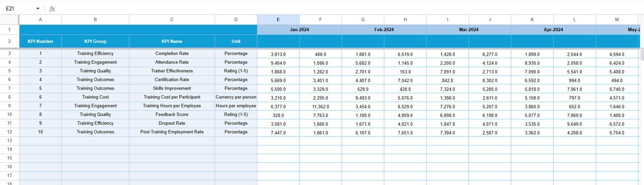Select cell with value 163.0
644x185 pixels.
[x=405, y=71]
